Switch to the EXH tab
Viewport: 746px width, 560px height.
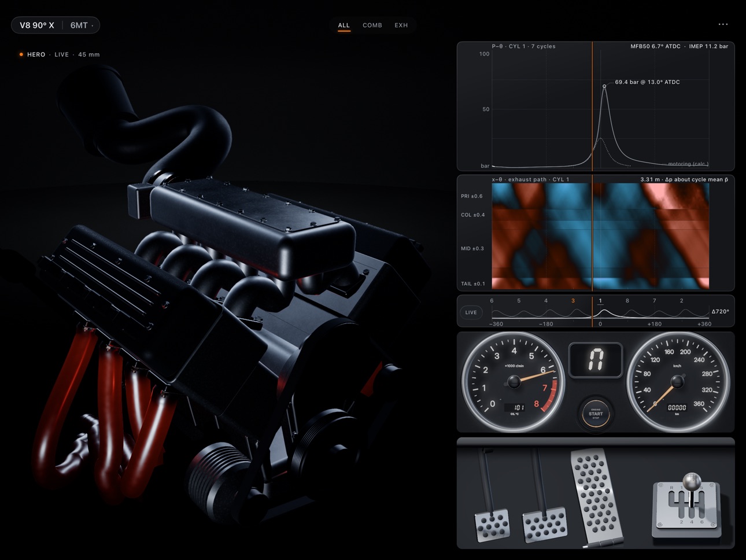pos(401,25)
